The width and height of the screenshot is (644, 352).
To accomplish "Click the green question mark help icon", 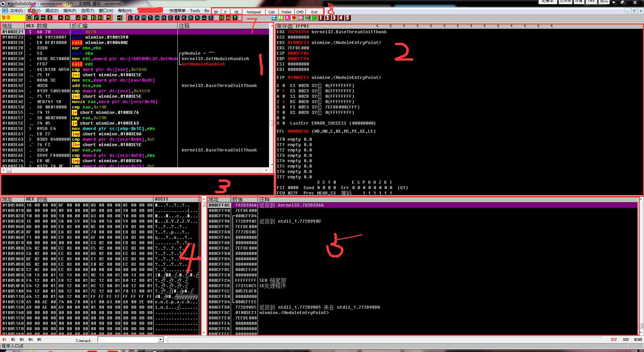I will tap(235, 18).
